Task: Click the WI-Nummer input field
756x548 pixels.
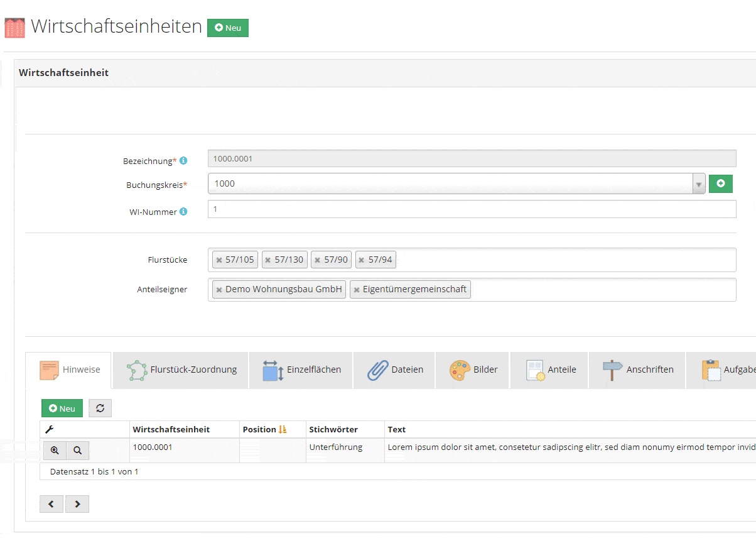Action: click(472, 209)
